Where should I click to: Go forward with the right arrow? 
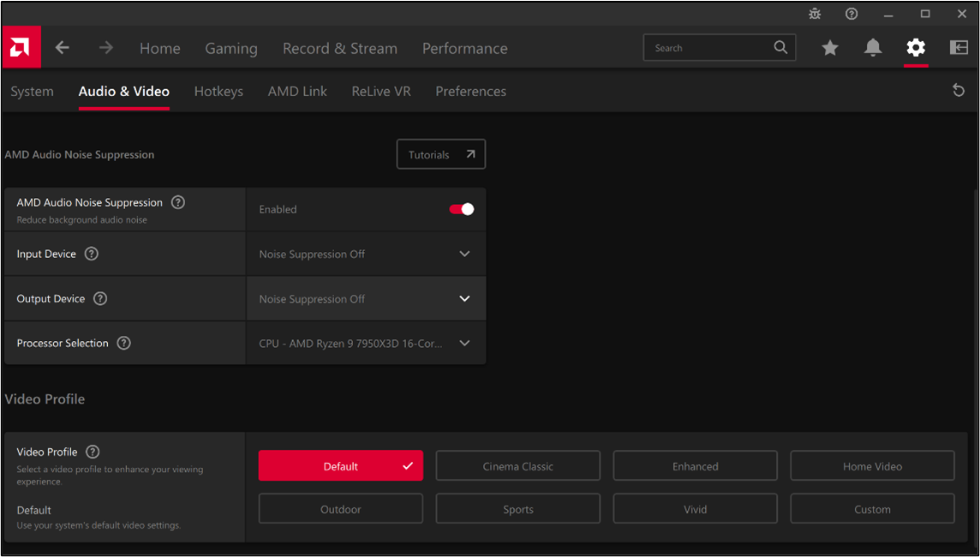(106, 47)
